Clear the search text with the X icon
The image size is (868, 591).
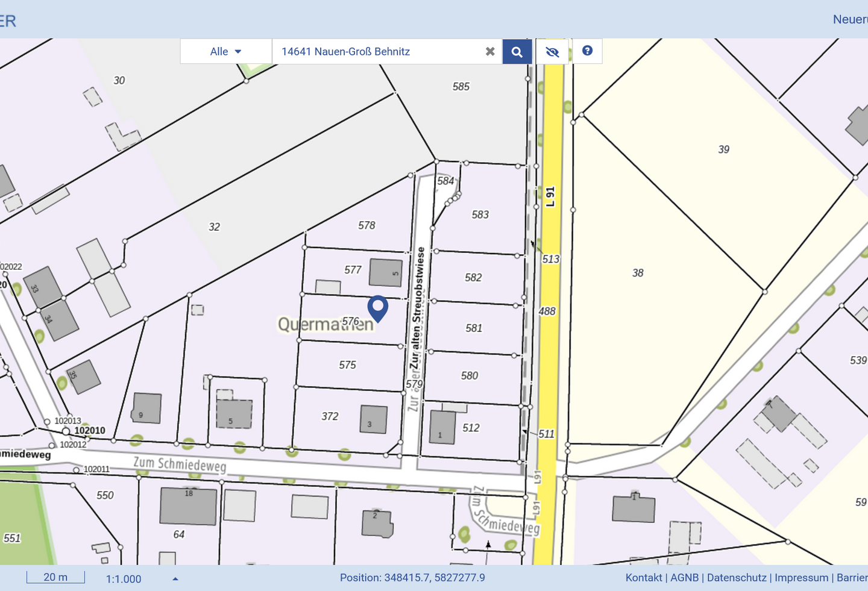pos(490,52)
